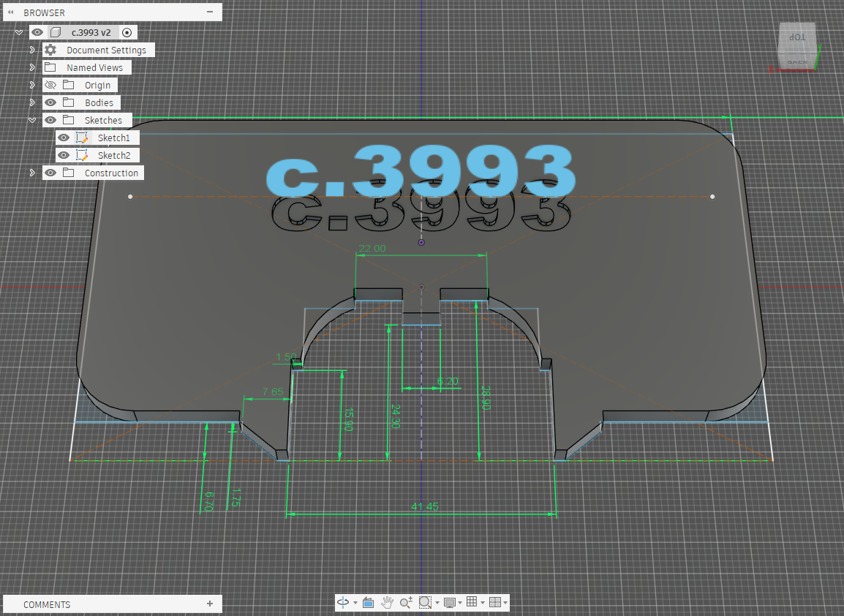Click the Origin folder icon

click(68, 85)
